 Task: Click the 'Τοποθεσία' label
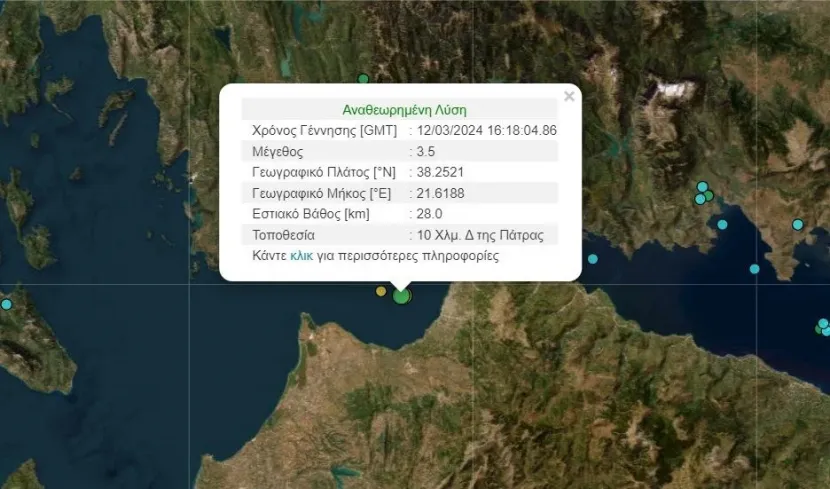pos(283,235)
